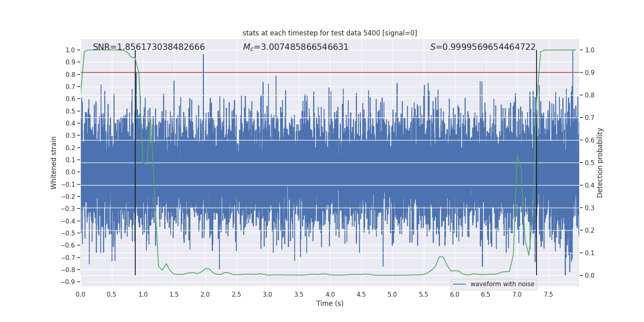Screen dimensions: 644x322
Task: Click the 2.5 tick on time axis
Action: (236, 294)
